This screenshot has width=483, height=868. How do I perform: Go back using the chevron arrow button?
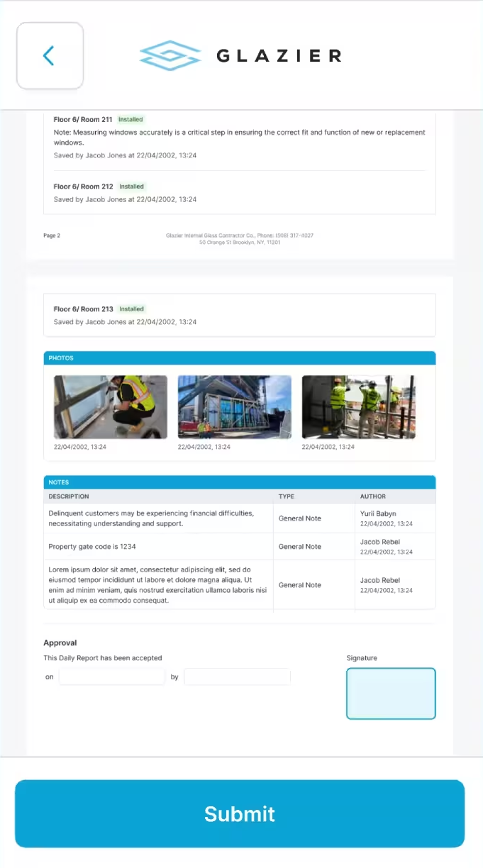pos(50,55)
